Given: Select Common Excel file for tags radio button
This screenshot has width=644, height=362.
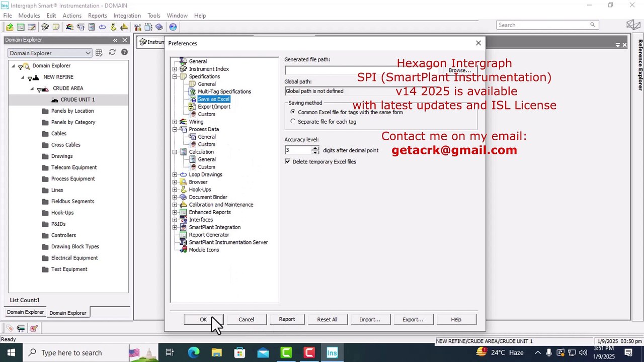Looking at the screenshot, I should point(293,112).
